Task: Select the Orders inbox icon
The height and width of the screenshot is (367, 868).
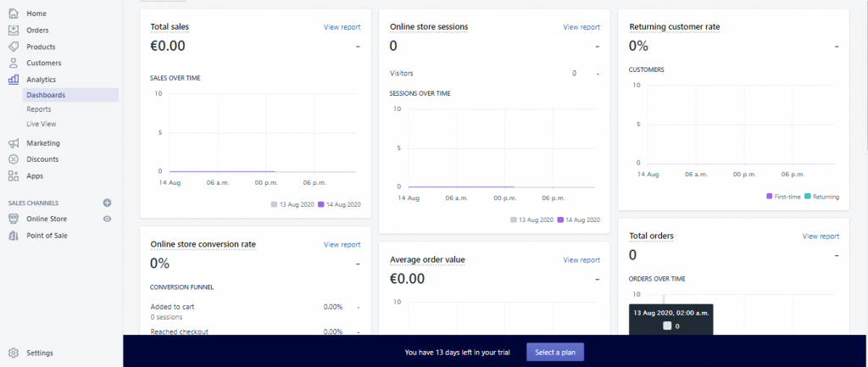Action: (x=14, y=30)
